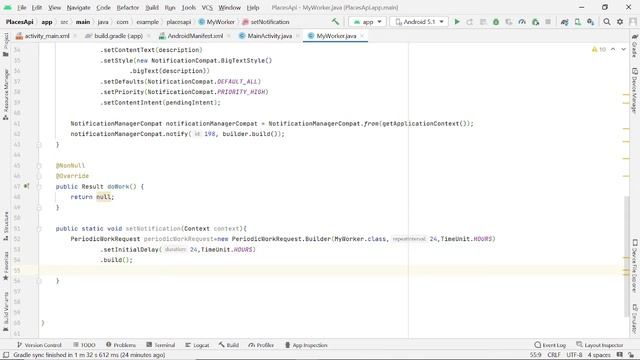Open the Refactor menu
Image resolution: width=640 pixels, height=360 pixels.
pos(127,7)
